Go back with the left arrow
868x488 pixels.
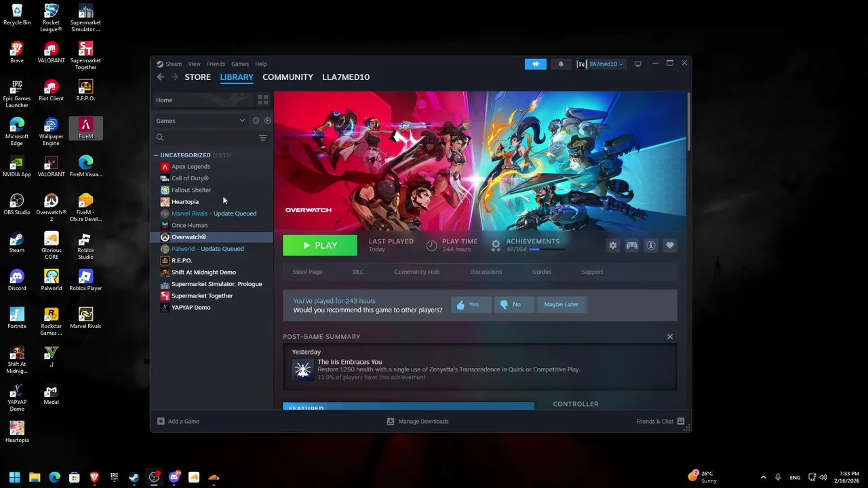pyautogui.click(x=161, y=77)
